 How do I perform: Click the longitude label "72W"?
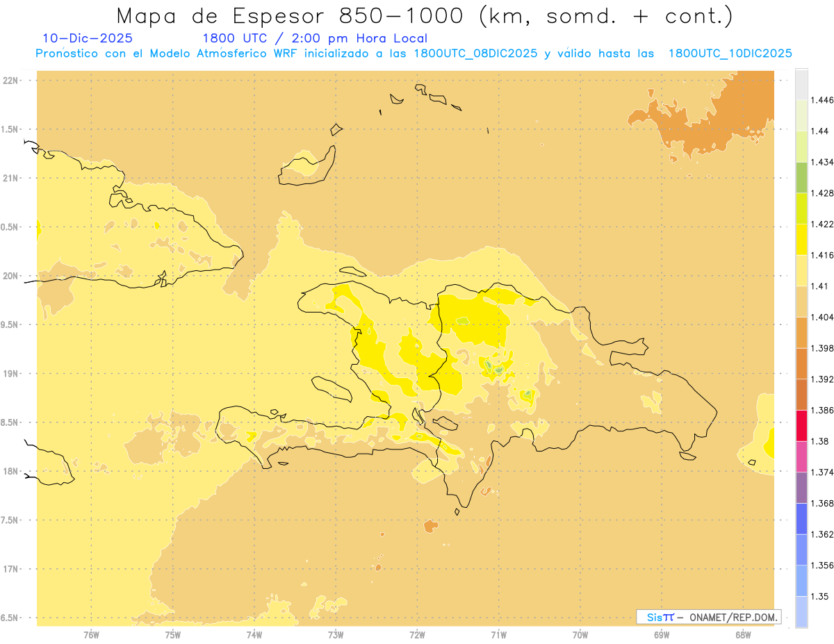417,634
